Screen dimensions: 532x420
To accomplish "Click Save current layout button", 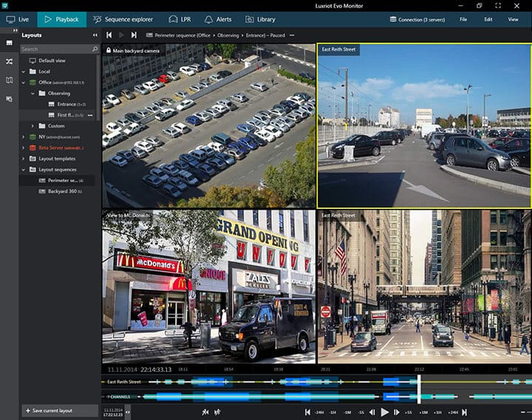I will pyautogui.click(x=50, y=410).
